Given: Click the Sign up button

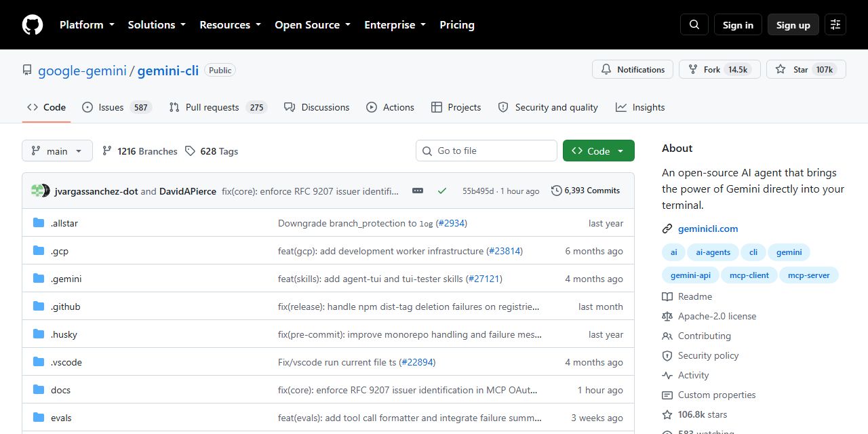Looking at the screenshot, I should (793, 24).
